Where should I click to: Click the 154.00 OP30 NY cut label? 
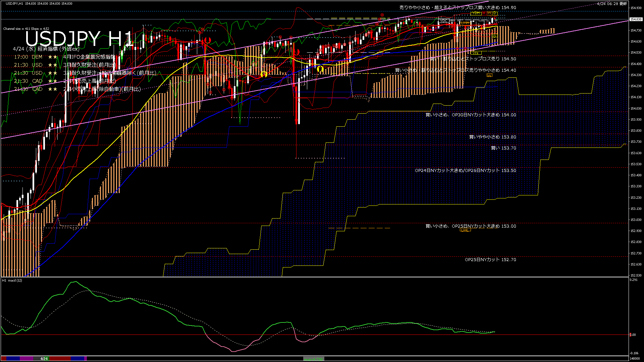point(471,115)
